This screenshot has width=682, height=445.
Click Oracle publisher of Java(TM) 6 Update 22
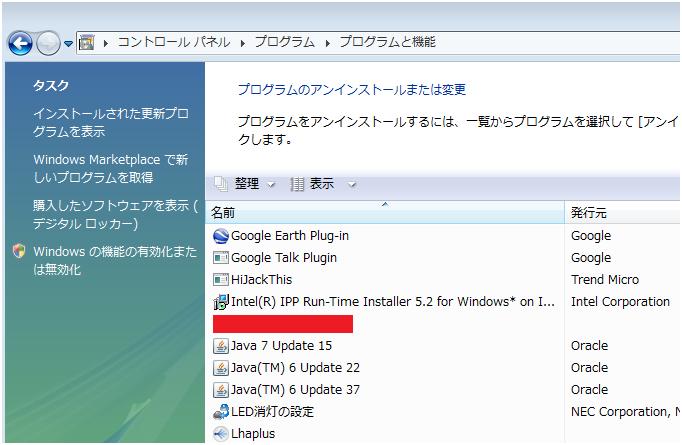tap(589, 368)
